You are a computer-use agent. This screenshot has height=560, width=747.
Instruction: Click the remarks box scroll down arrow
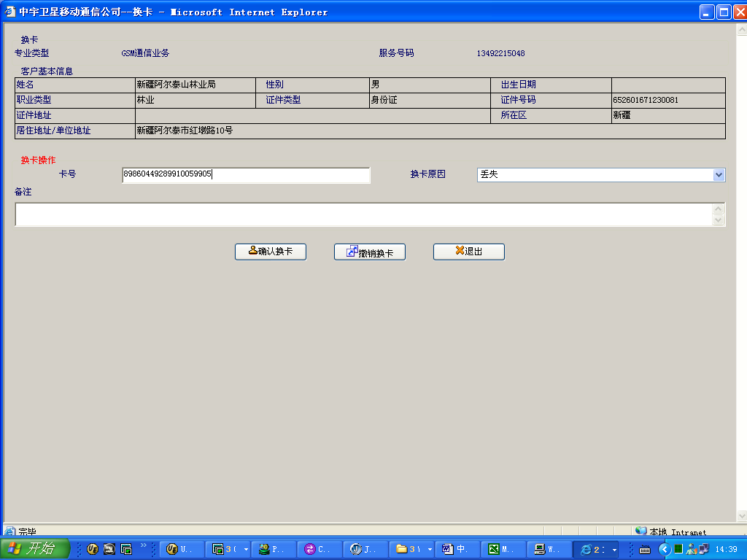tap(719, 220)
